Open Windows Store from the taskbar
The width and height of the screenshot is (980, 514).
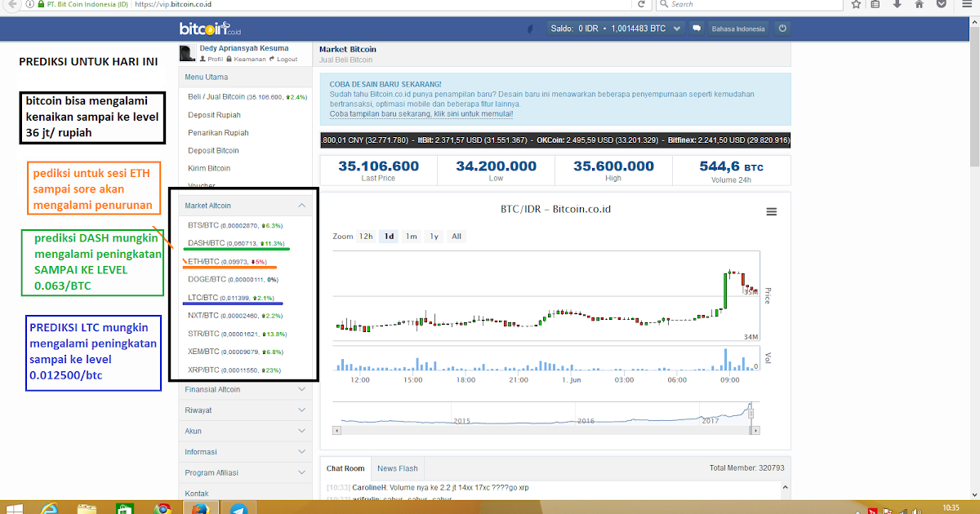tap(124, 509)
